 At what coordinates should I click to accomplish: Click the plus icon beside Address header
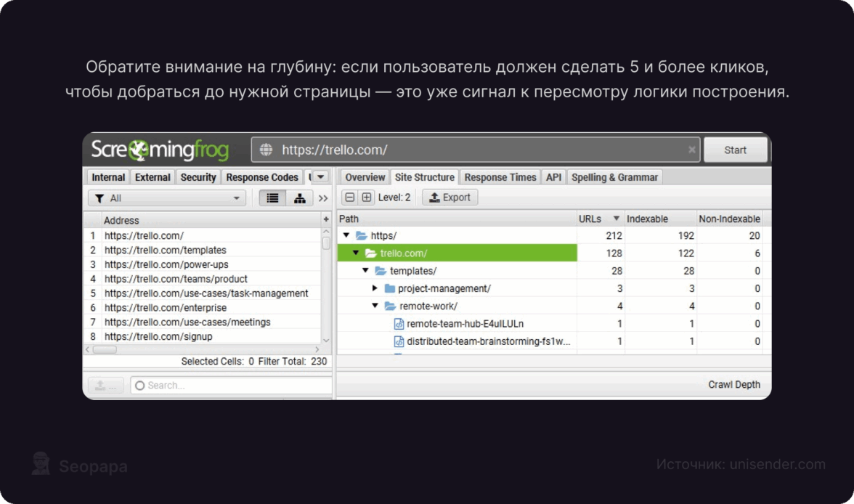(x=326, y=219)
